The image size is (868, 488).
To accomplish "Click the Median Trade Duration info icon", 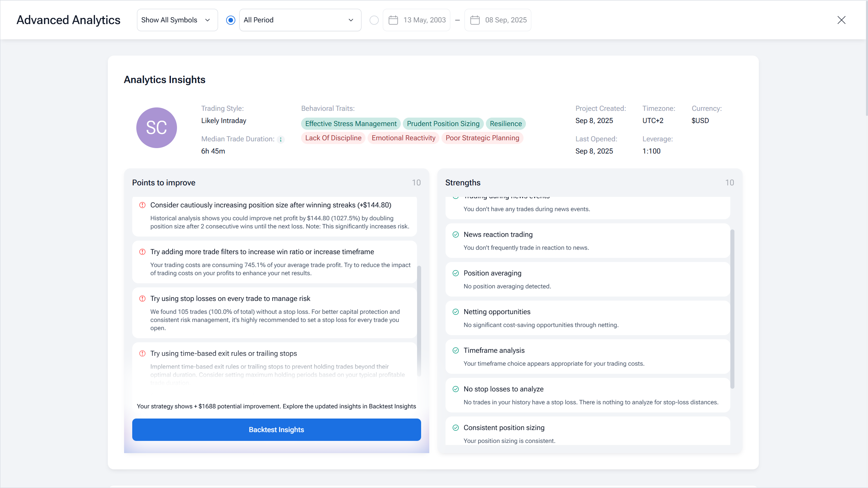I will click(280, 139).
